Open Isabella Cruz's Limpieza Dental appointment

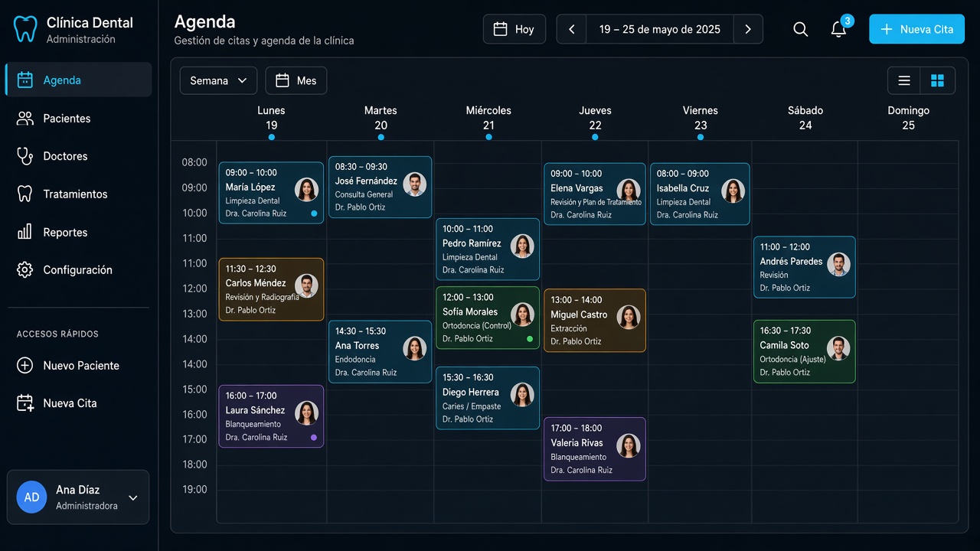click(x=701, y=194)
